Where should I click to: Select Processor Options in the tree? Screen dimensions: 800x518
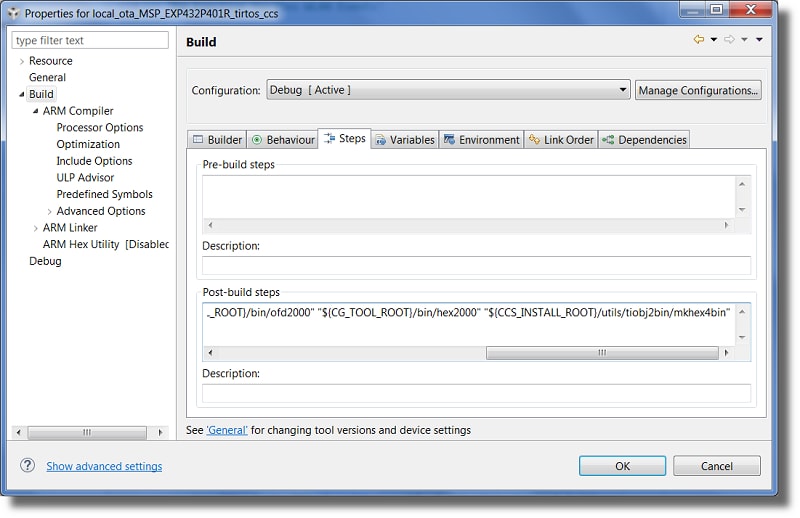[99, 128]
